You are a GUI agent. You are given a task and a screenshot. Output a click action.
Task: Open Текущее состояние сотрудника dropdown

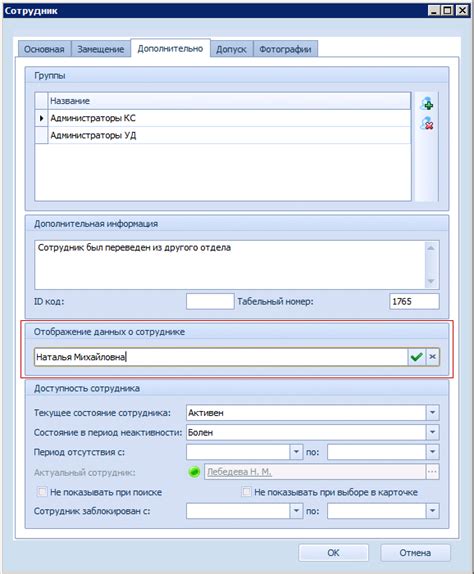tap(432, 413)
